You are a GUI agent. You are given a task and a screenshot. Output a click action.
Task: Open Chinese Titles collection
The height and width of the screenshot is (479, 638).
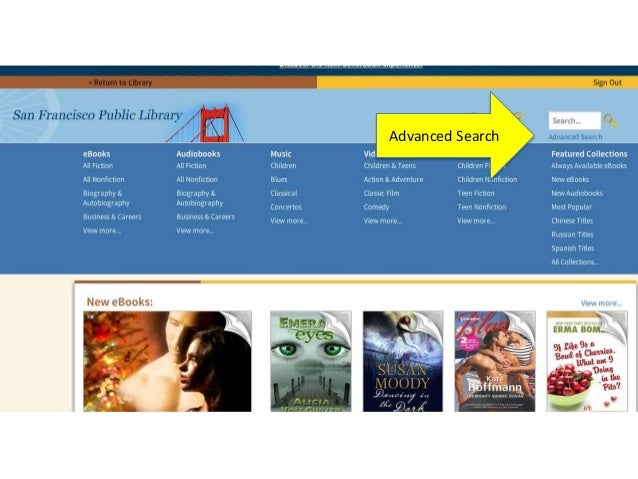[572, 221]
